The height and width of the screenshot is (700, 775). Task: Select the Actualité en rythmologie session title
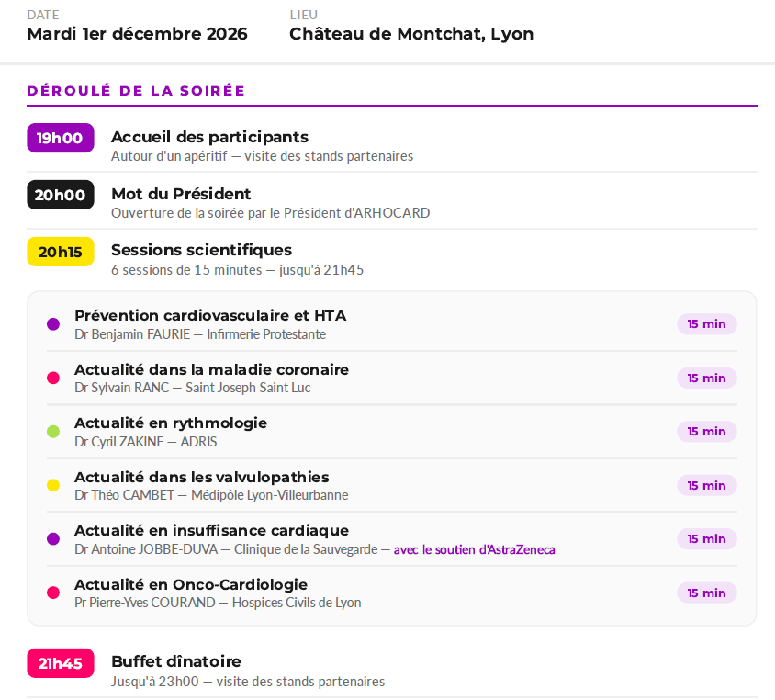point(171,423)
